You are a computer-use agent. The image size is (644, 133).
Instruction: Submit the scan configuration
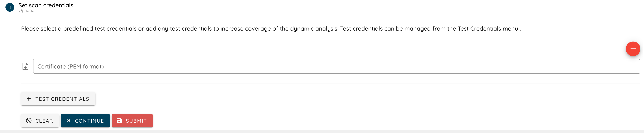[x=132, y=121]
